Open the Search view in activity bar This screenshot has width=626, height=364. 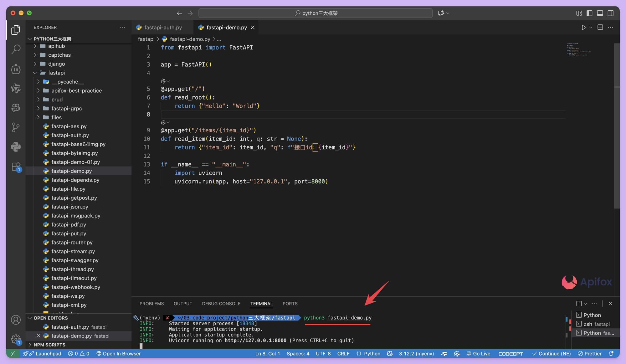click(16, 49)
